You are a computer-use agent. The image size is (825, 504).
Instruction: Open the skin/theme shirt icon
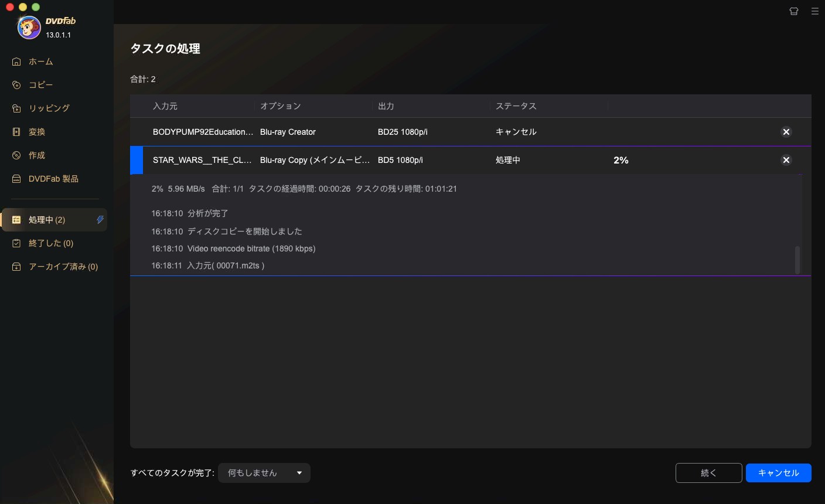794,11
